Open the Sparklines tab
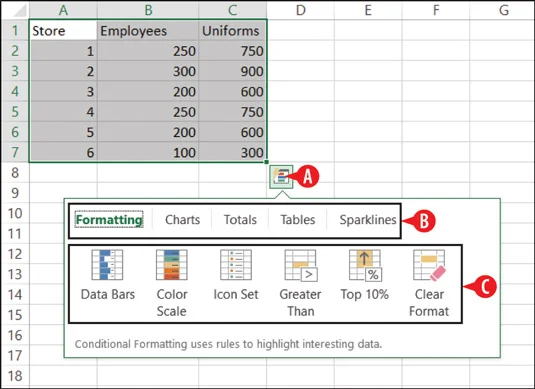Screen dimensions: 535x389 368,220
